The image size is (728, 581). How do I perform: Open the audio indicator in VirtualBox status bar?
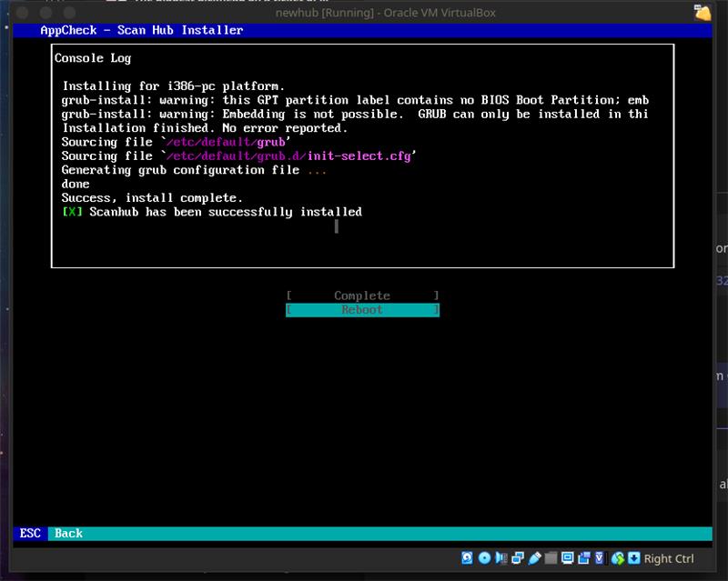501,557
